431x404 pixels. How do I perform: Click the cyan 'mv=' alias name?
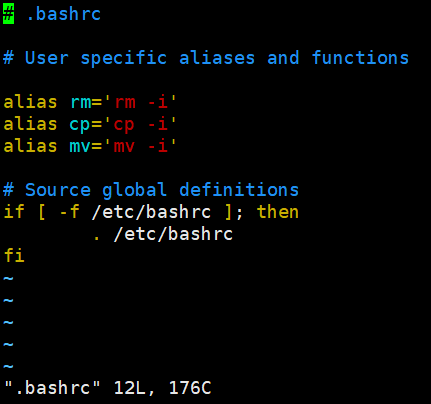(x=85, y=146)
